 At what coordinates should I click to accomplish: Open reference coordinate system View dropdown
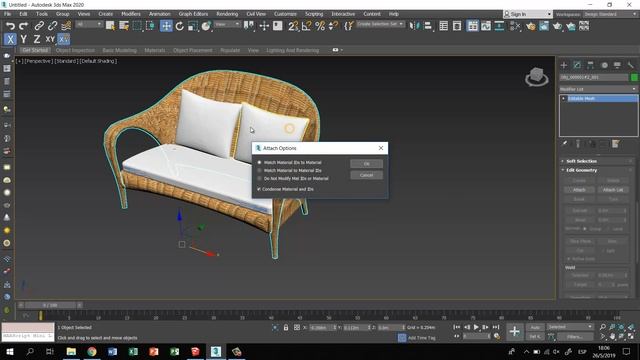[x=227, y=24]
